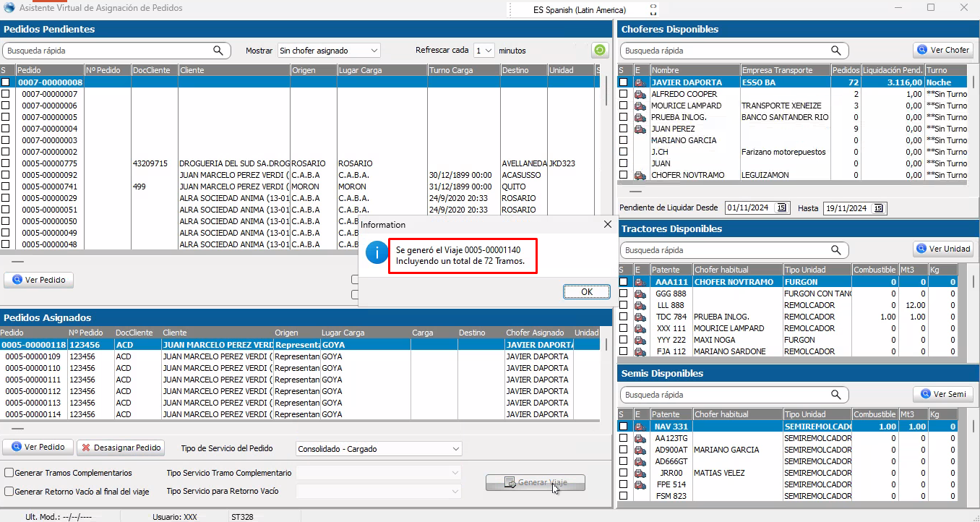980x522 pixels.
Task: Click truck icon in PRUEBA INLOG. driver row
Action: pyautogui.click(x=640, y=117)
